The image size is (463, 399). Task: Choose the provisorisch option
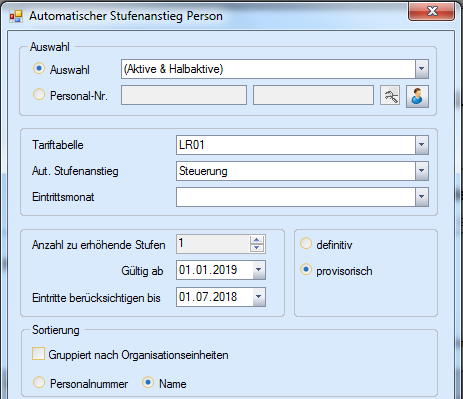pos(306,270)
